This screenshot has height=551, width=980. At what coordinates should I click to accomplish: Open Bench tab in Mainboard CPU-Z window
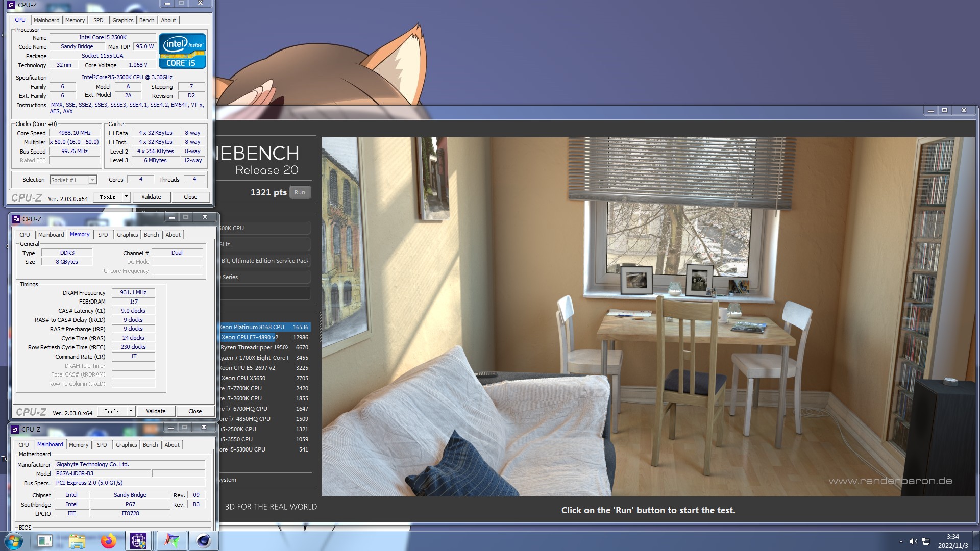[x=151, y=445]
